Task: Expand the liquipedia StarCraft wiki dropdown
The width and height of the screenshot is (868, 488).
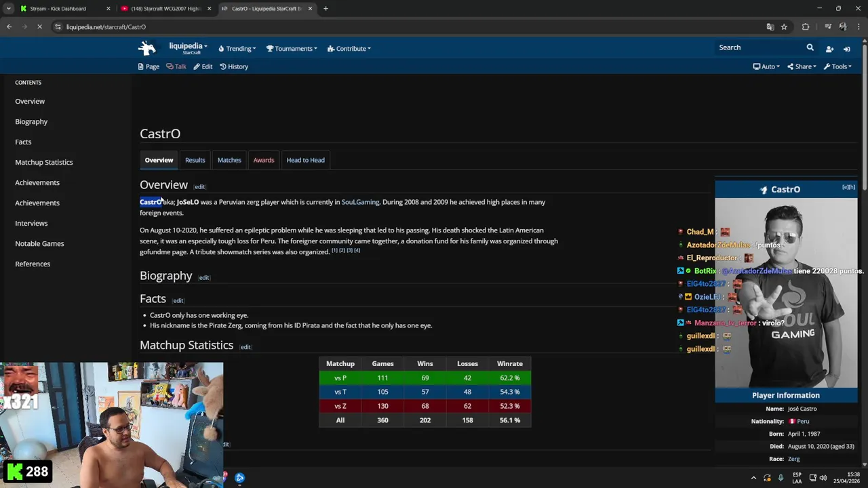Action: pos(188,48)
